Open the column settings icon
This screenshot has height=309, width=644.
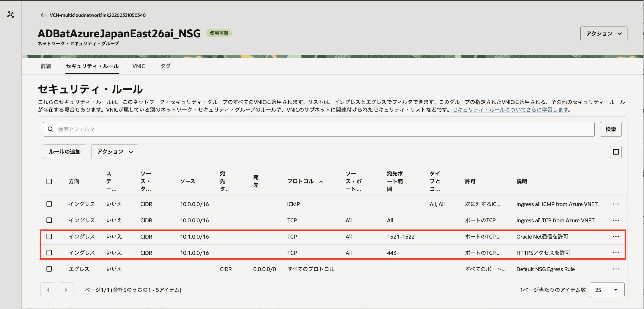(616, 152)
